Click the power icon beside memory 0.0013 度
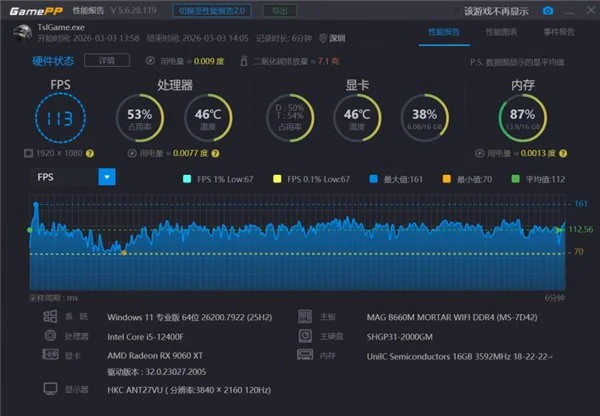600x416 pixels. pos(479,153)
